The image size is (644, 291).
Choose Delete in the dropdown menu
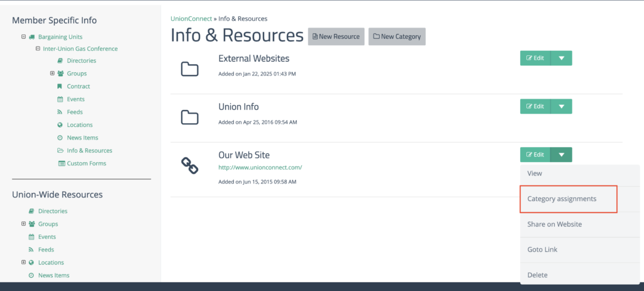tap(537, 275)
